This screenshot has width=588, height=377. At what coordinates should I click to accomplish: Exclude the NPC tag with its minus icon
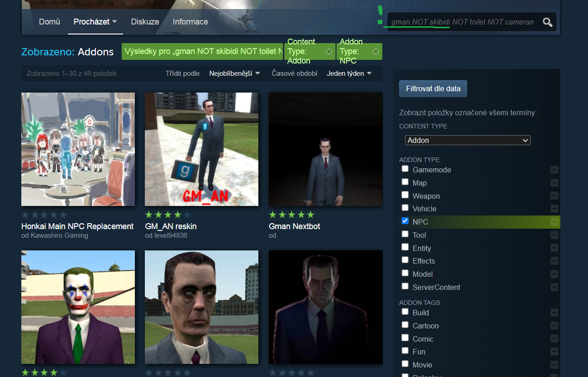click(554, 222)
